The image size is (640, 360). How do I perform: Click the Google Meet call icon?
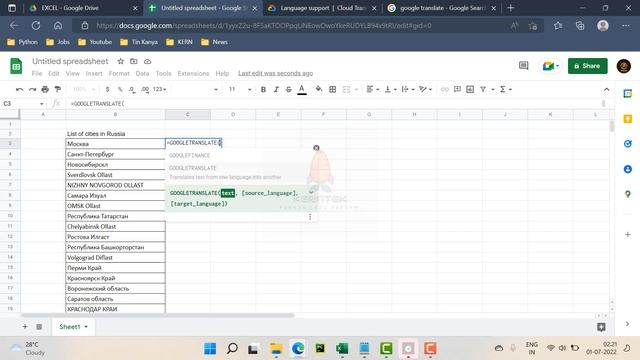point(550,66)
